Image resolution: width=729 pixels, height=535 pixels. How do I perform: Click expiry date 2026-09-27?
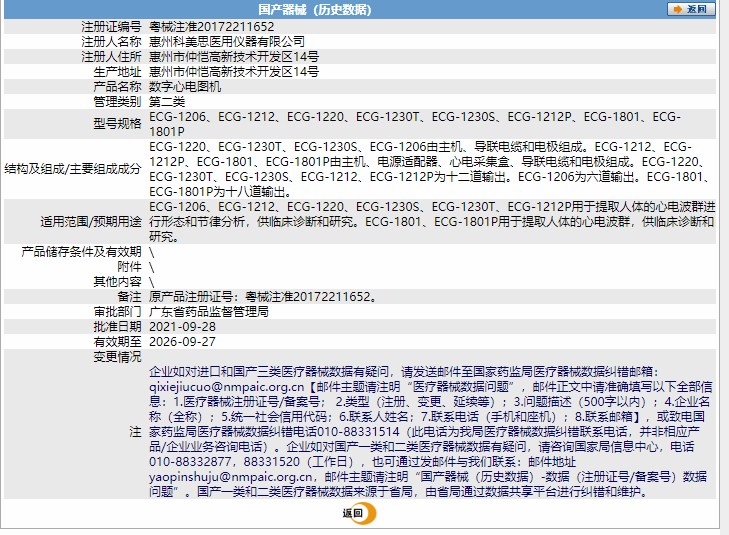(182, 342)
